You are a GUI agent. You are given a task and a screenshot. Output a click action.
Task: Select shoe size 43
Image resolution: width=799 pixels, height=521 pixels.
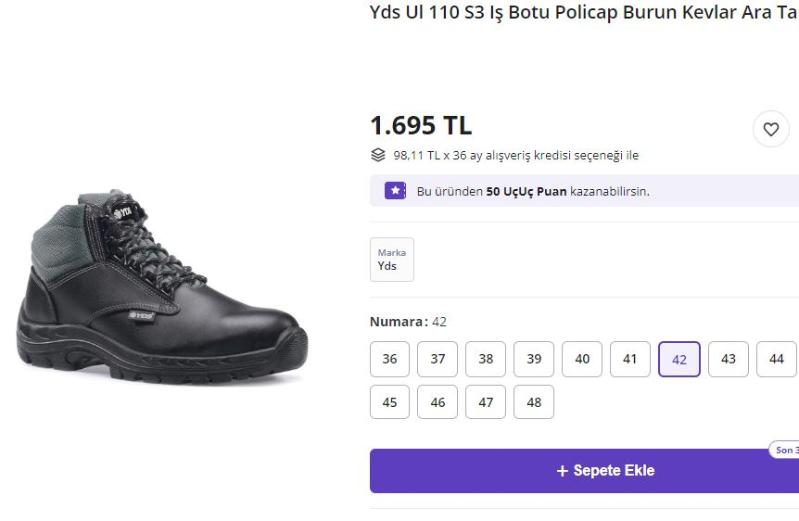(x=727, y=359)
